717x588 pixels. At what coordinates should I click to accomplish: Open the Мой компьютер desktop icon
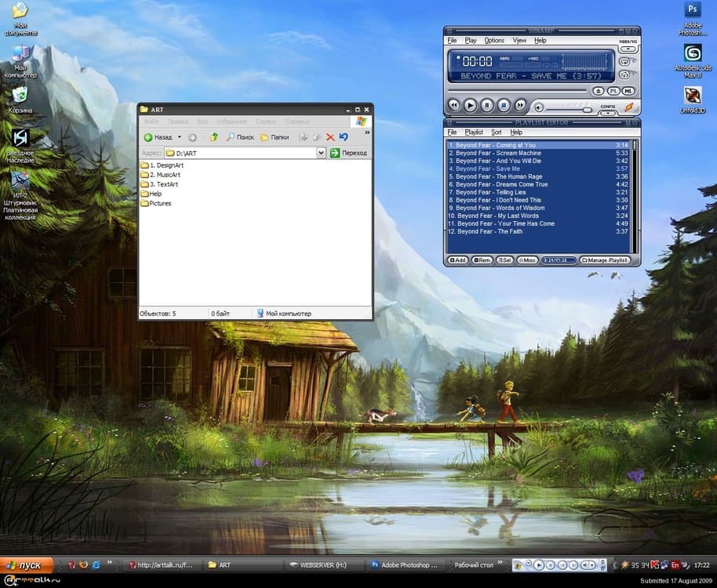click(20, 61)
